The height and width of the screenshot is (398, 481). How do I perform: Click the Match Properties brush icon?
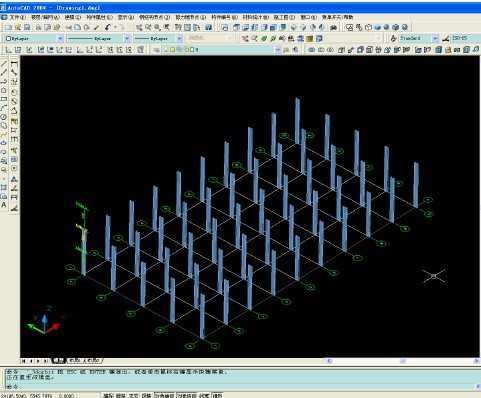(x=97, y=28)
